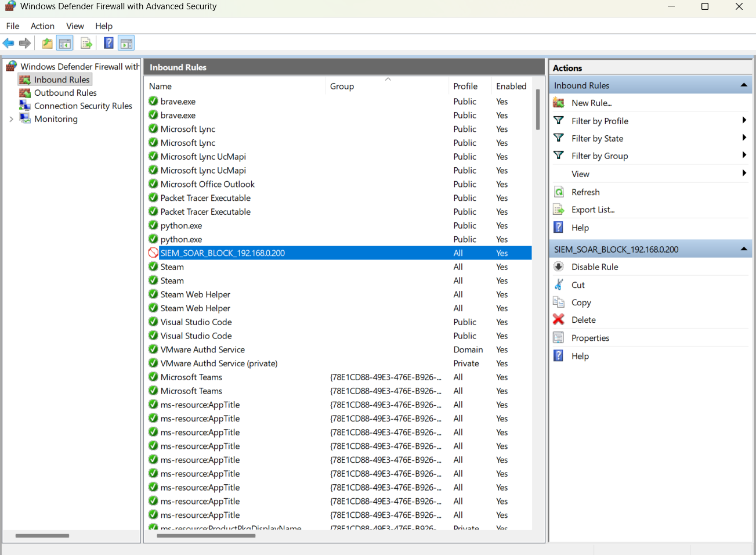Sort rules by the Name column header
This screenshot has width=756, height=555.
pos(235,86)
